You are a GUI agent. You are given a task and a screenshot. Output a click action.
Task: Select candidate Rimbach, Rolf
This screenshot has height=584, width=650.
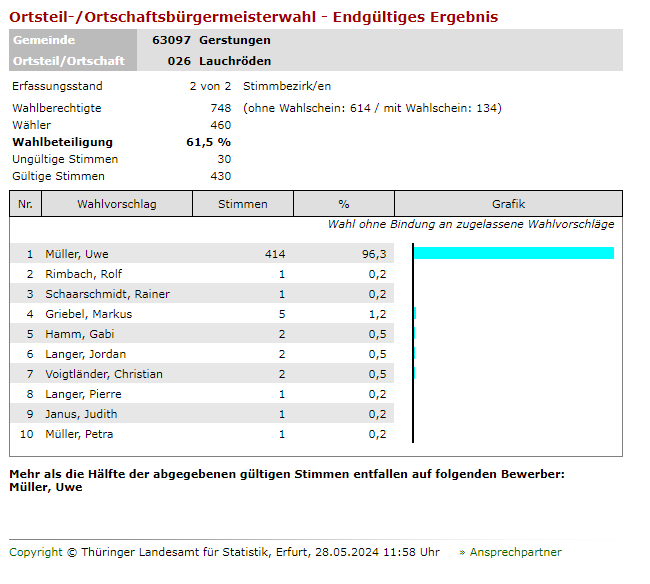(x=84, y=274)
